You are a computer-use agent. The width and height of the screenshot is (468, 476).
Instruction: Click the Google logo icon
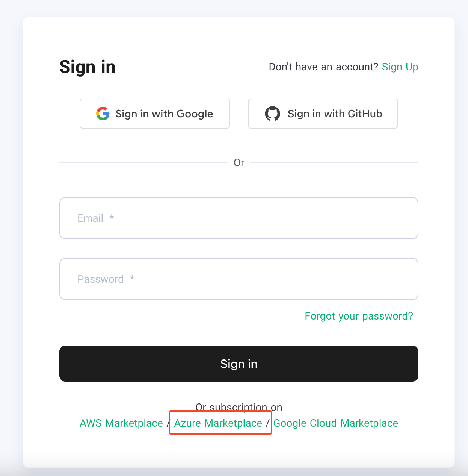tap(103, 114)
